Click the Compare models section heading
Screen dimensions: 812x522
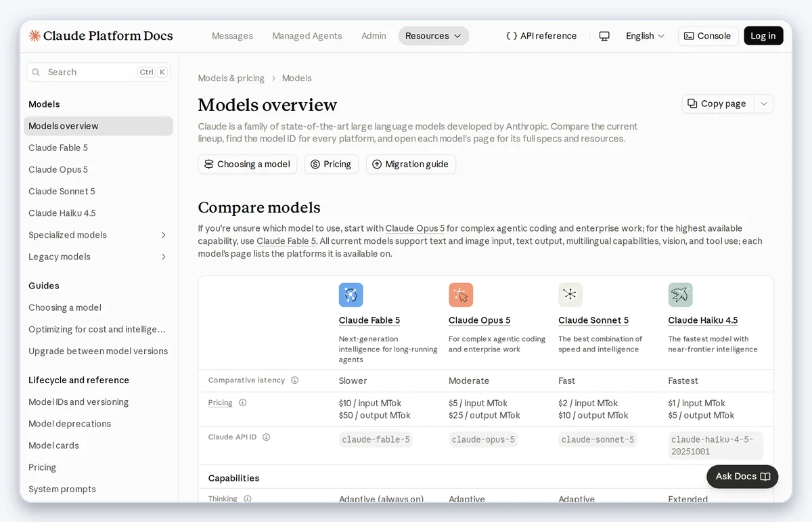point(259,207)
